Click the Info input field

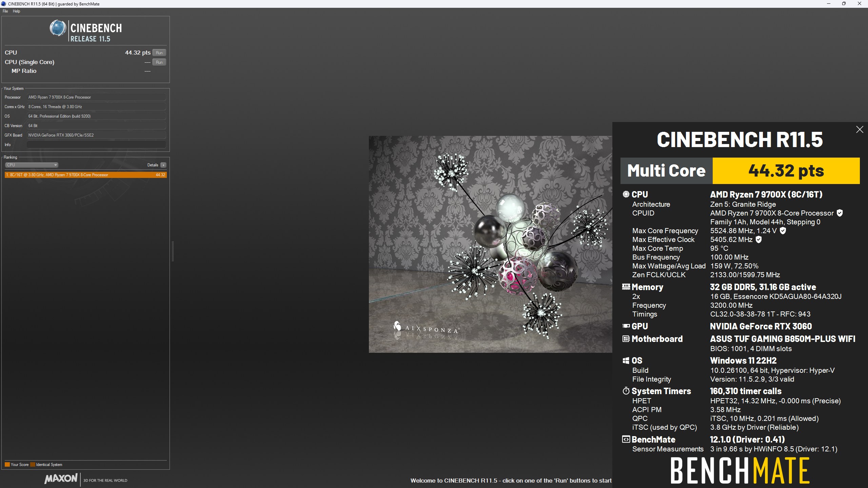coord(96,145)
